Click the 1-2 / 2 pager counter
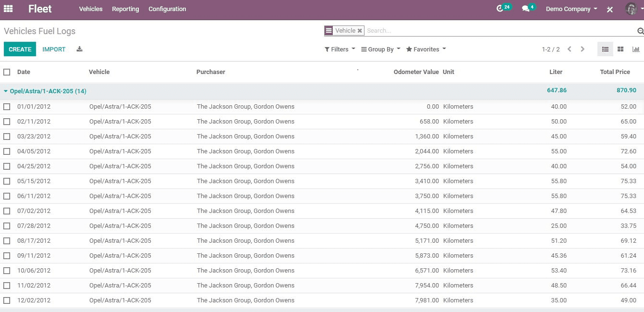This screenshot has width=644, height=312. (x=551, y=49)
